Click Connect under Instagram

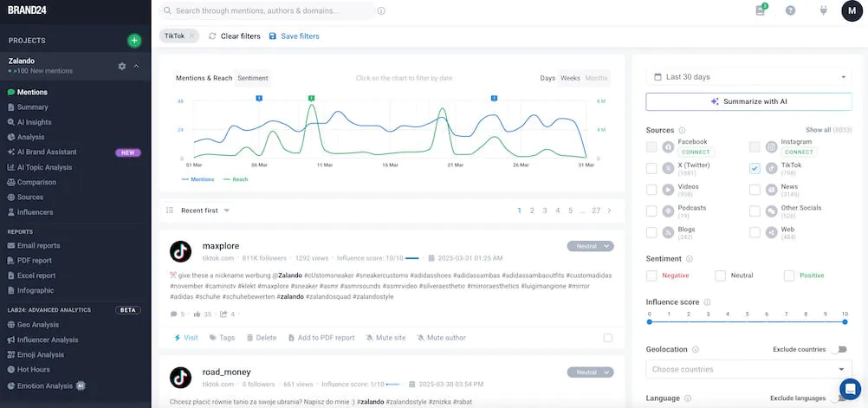tap(799, 152)
